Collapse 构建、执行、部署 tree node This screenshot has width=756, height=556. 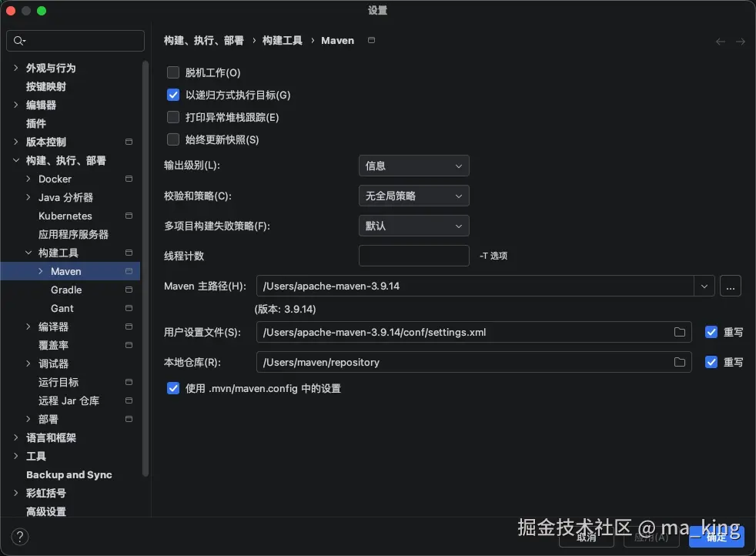coord(16,160)
